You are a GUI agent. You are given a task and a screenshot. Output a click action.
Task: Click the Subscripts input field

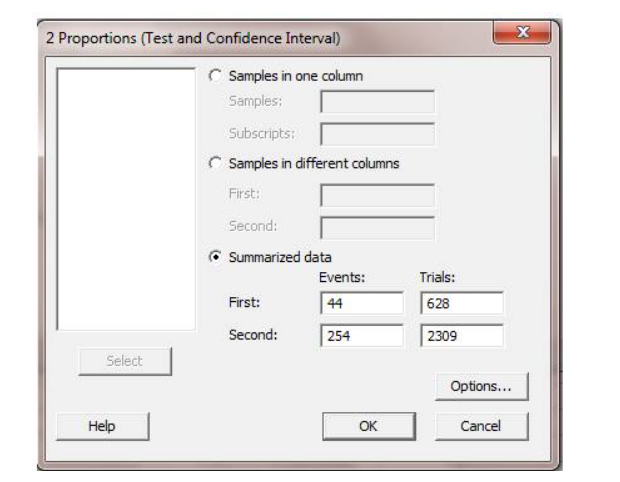[377, 134]
